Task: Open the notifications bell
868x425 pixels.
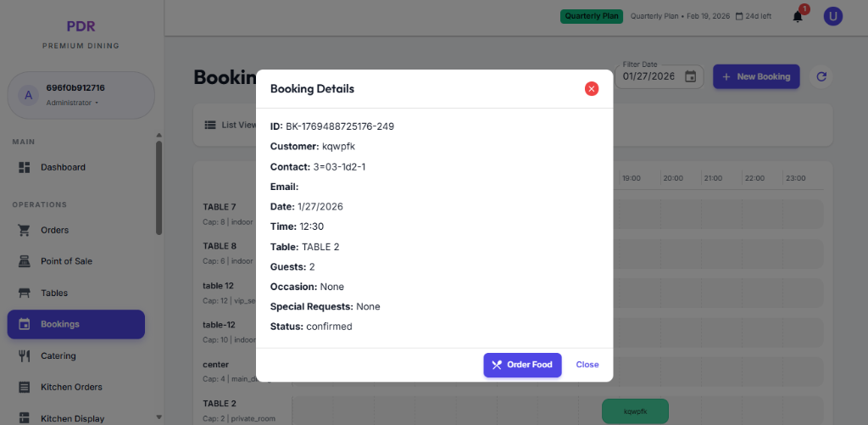Action: (x=798, y=16)
